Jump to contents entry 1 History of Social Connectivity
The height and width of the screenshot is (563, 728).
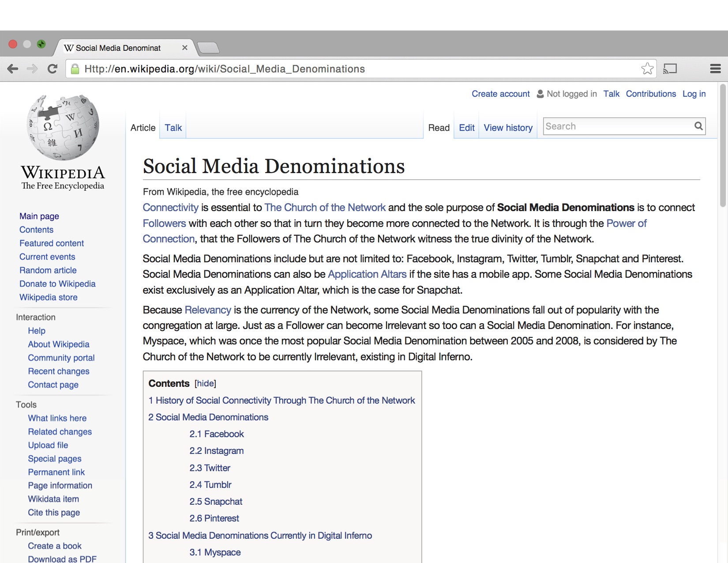pyautogui.click(x=281, y=401)
